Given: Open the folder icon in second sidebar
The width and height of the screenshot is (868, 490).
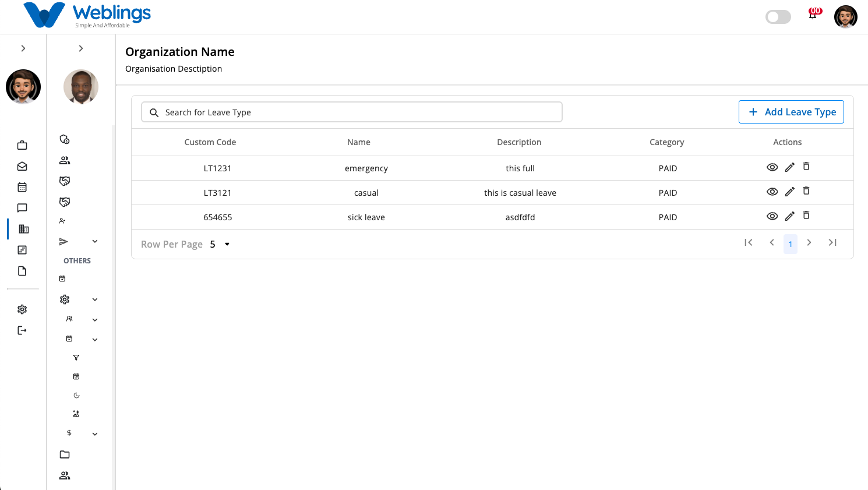Looking at the screenshot, I should (65, 454).
